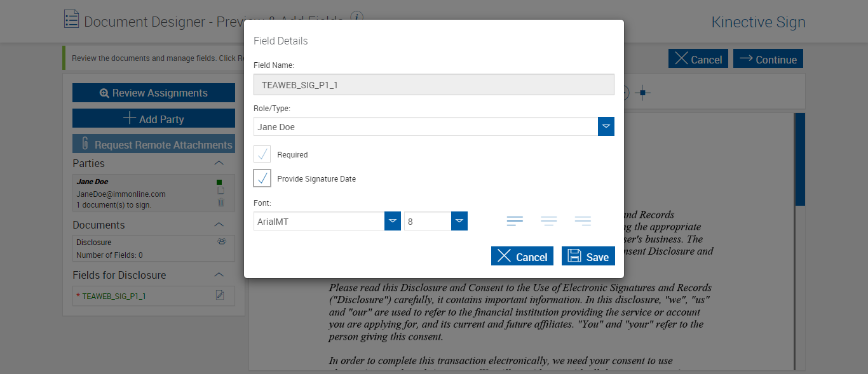The width and height of the screenshot is (868, 374).
Task: Click the parties group icon on Disclosure document
Action: pyautogui.click(x=222, y=241)
